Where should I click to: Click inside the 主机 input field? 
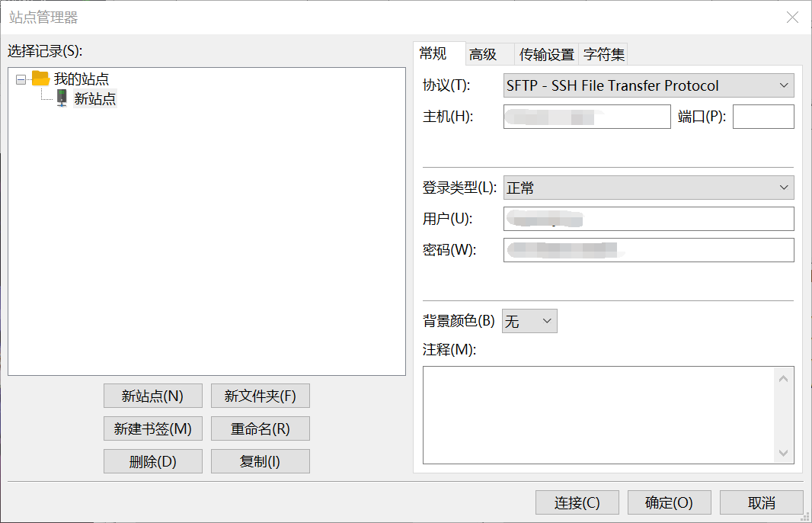click(587, 116)
